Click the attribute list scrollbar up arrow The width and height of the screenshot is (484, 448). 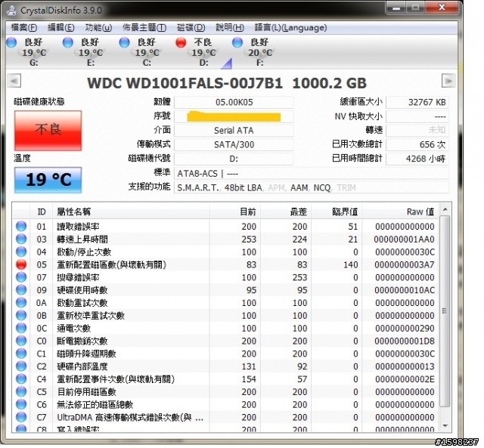coord(445,210)
